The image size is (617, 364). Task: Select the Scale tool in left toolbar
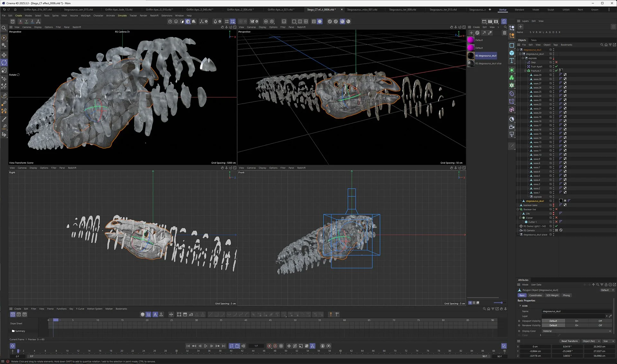(4, 70)
